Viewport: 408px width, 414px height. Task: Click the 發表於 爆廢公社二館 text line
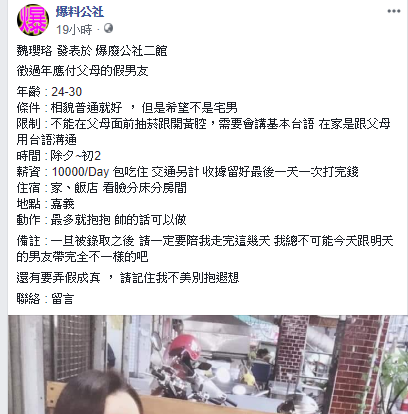click(x=92, y=51)
